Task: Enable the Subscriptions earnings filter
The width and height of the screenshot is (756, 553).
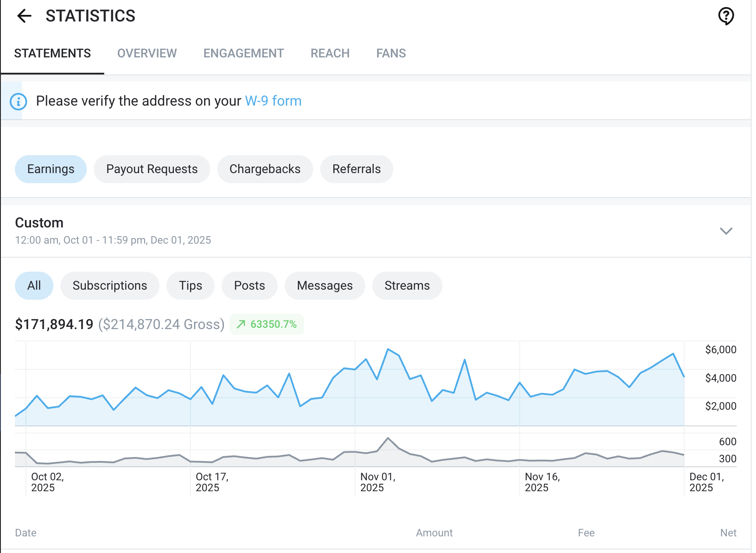Action: coord(110,285)
